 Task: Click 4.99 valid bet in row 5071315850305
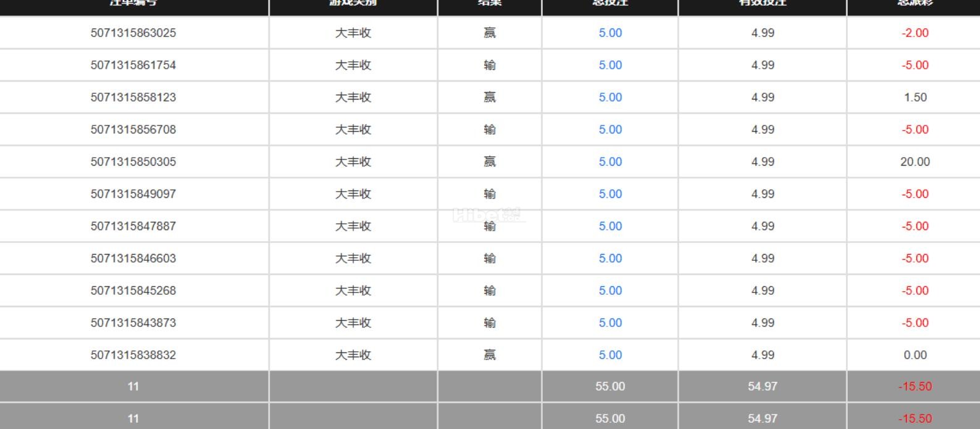tap(763, 161)
